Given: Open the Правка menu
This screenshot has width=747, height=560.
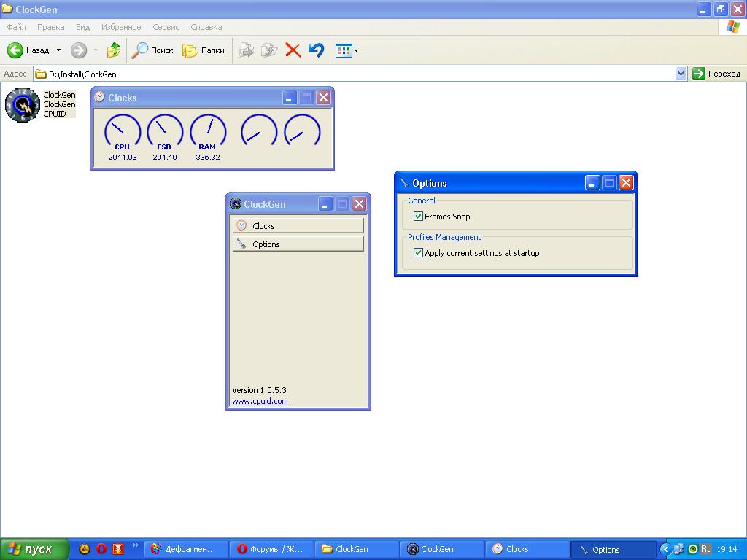Looking at the screenshot, I should [50, 27].
